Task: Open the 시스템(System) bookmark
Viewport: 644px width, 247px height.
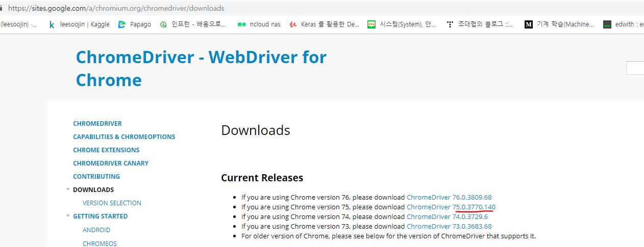Action: click(402, 24)
